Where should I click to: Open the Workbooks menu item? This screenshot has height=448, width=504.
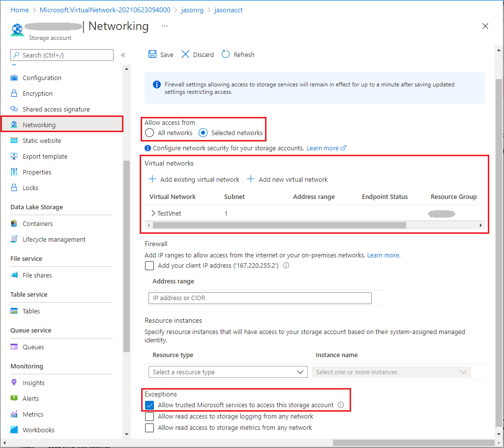point(38,430)
